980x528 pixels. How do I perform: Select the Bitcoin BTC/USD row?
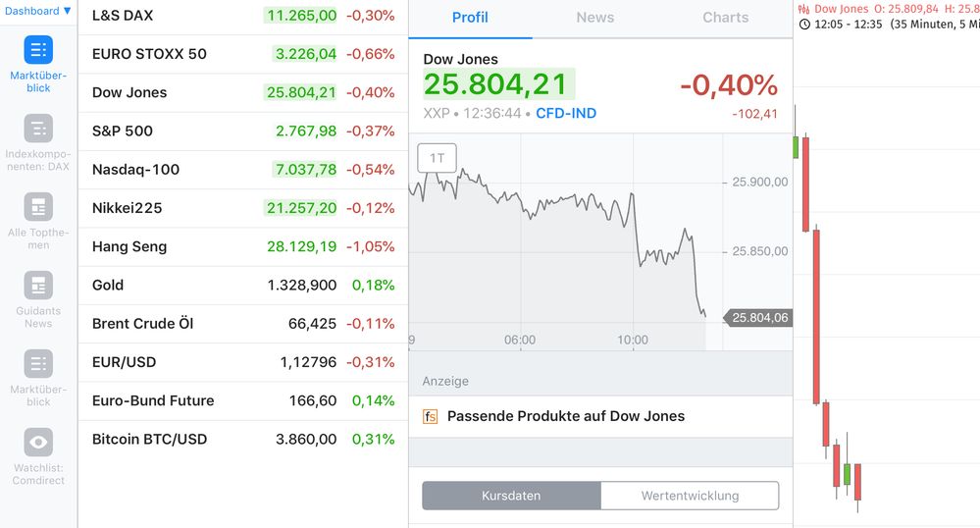[242, 439]
